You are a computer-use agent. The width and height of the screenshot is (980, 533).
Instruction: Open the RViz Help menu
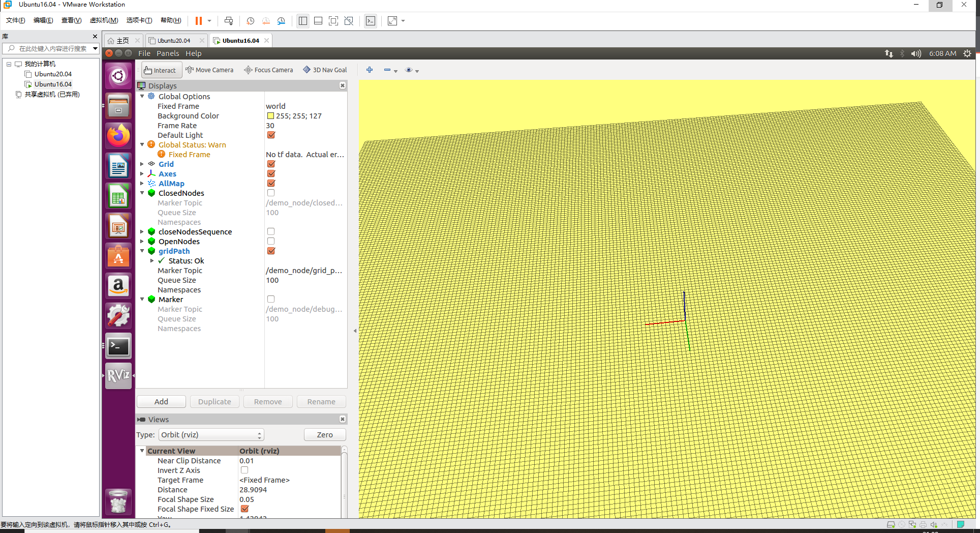pyautogui.click(x=193, y=53)
